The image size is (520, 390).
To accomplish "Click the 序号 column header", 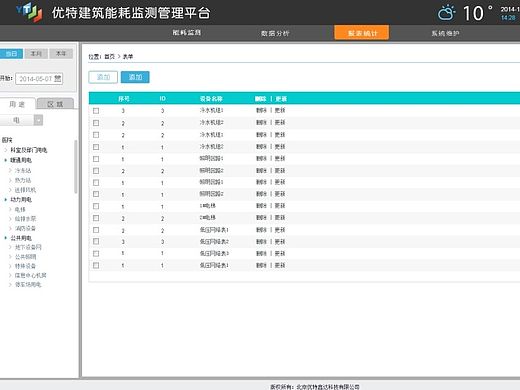I will click(x=124, y=99).
